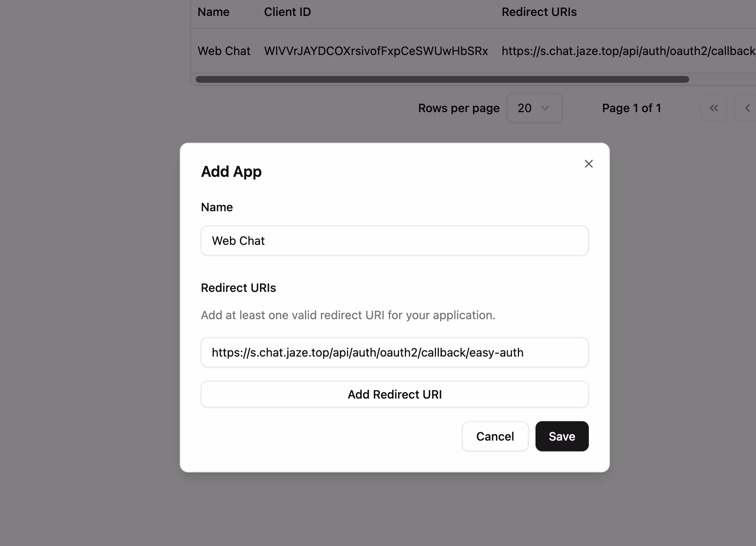Click the Add App dialog title
This screenshot has height=546, width=756.
tap(231, 171)
